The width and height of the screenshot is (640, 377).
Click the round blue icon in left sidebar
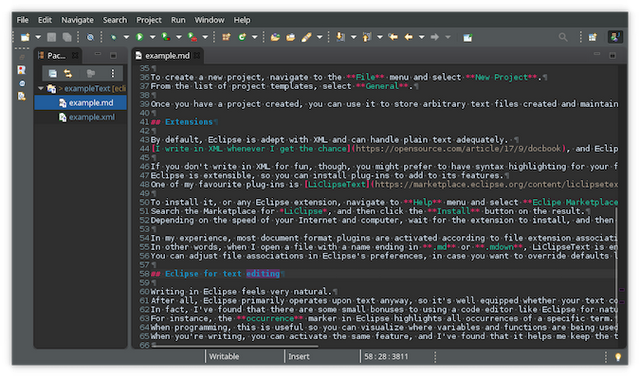[22, 83]
